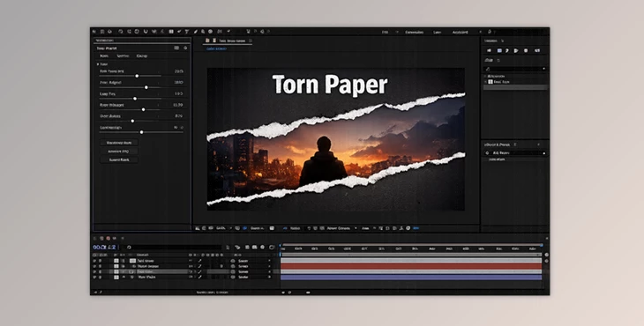Expand the right panel tree row with grid icon
This screenshot has width=644, height=326.
pos(485,82)
